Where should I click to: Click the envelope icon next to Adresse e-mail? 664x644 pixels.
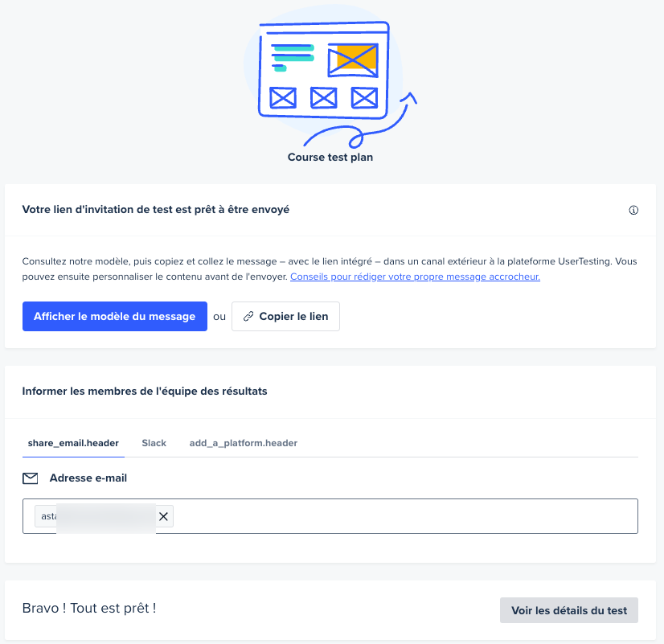pyautogui.click(x=30, y=478)
